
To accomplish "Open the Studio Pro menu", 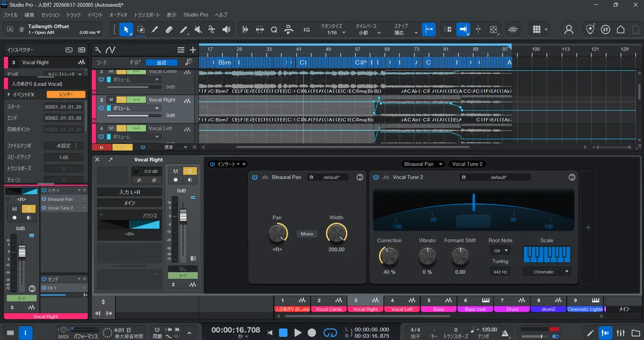I will click(x=196, y=14).
